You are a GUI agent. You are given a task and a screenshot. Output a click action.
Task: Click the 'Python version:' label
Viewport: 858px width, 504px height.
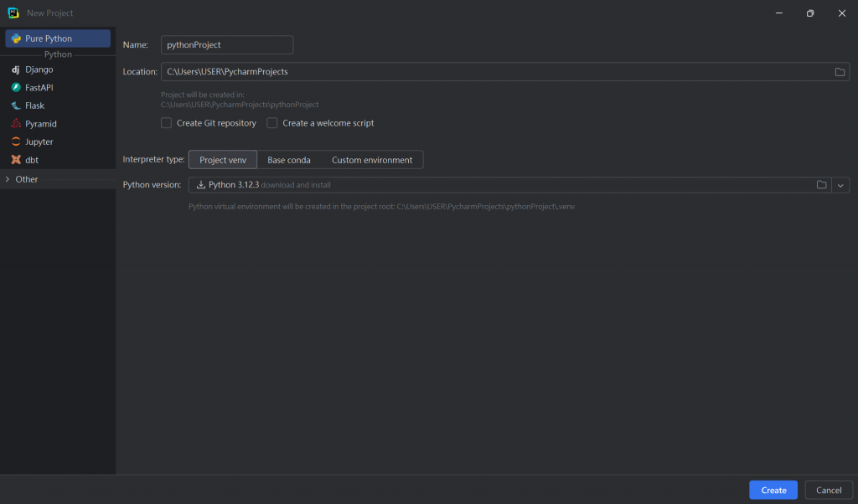(x=152, y=185)
